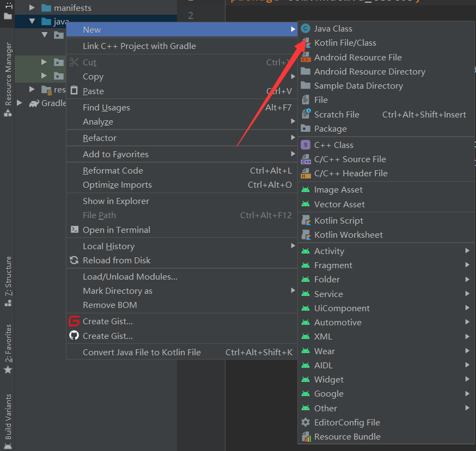Click the Scratch File icon
The image size is (476, 451).
click(306, 114)
